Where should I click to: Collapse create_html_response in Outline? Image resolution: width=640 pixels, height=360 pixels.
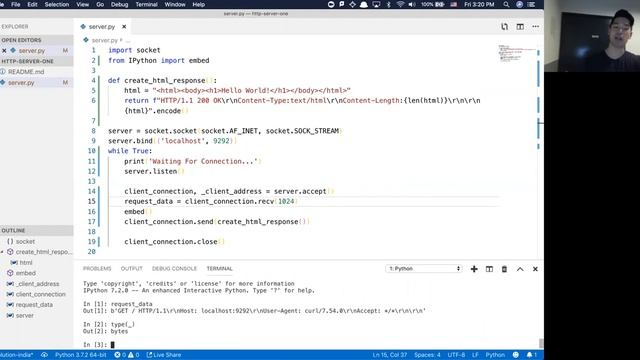pos(2,252)
